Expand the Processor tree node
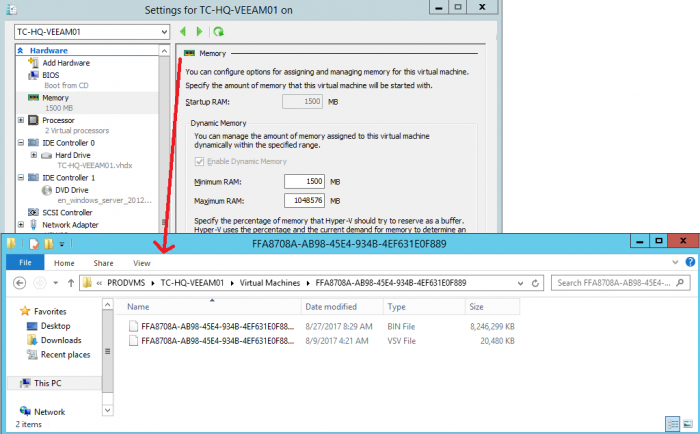The image size is (700, 434). 21,120
